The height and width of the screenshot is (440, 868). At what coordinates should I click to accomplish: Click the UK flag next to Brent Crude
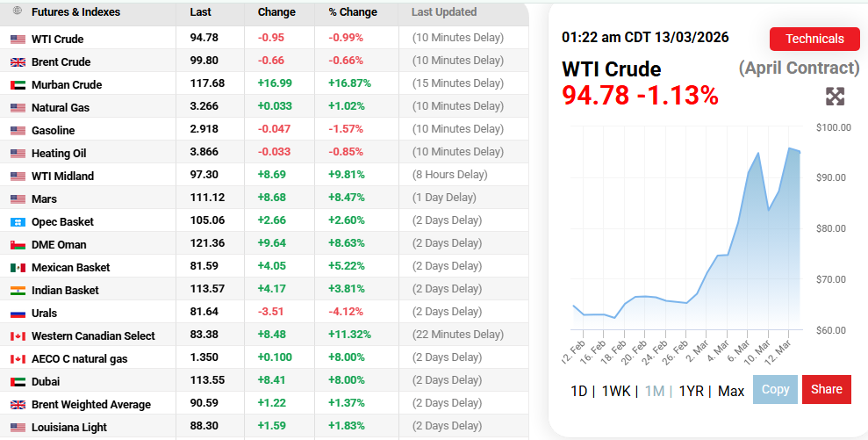coord(18,62)
